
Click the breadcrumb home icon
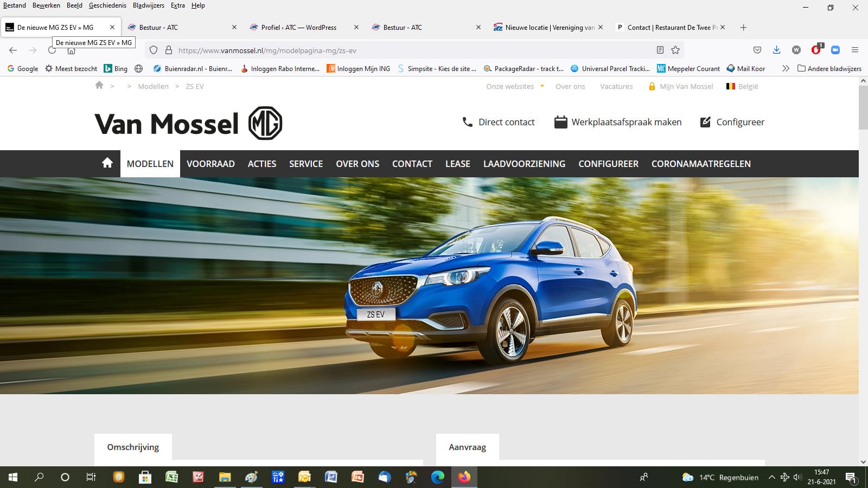[99, 85]
